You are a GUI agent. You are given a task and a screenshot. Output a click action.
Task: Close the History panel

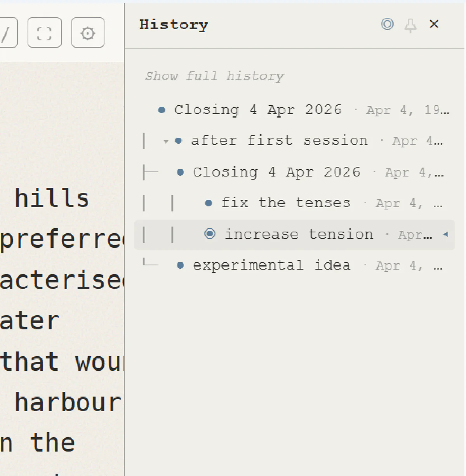(434, 24)
